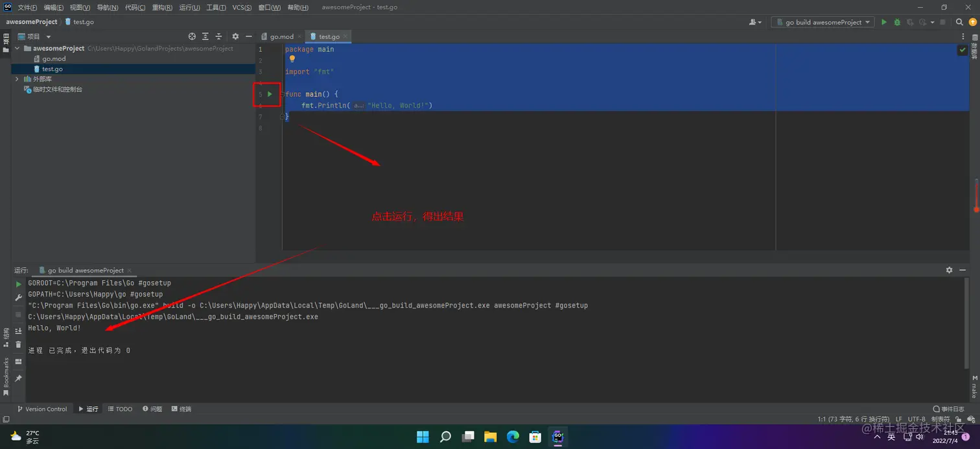
Task: Expand all items in project panel
Action: [x=205, y=36]
